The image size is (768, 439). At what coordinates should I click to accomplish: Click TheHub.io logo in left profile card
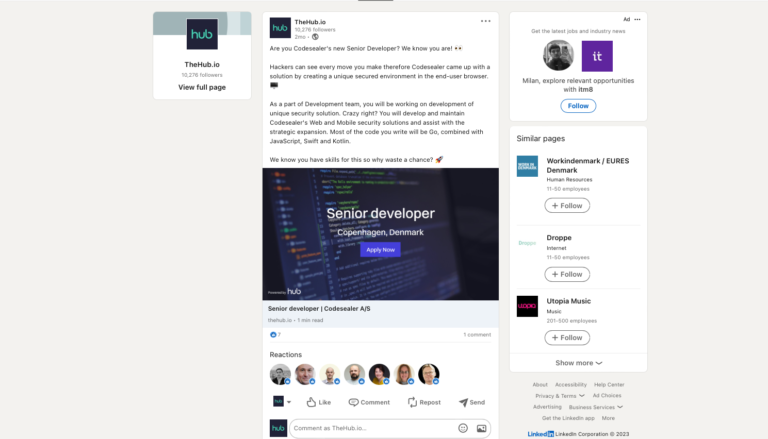pos(202,34)
